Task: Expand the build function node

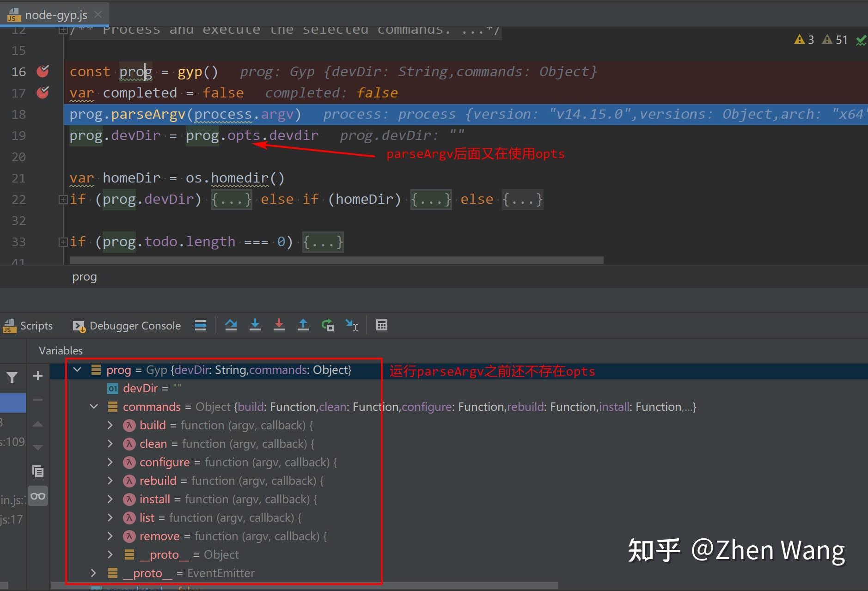Action: (x=110, y=425)
